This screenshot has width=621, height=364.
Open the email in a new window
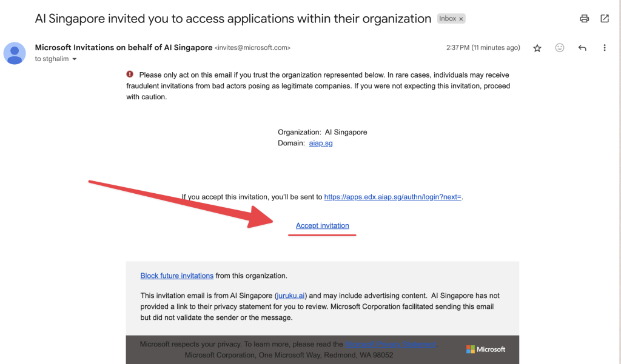(605, 19)
